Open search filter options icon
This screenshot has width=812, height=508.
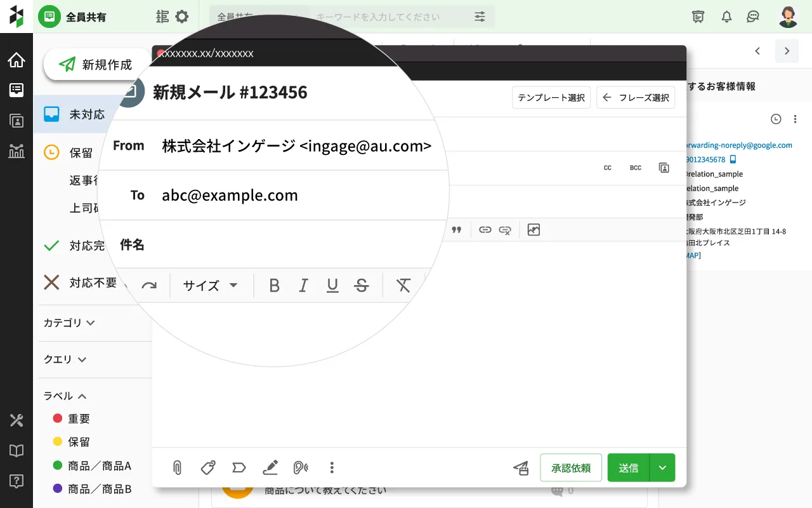click(480, 17)
